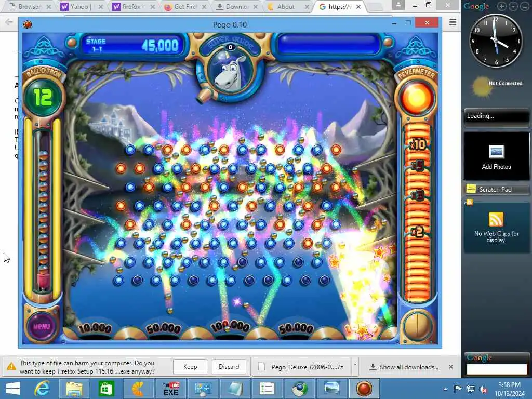Add a gadget with the sidebar plus button
Viewport: 532px width, 399px height.
[501, 6]
